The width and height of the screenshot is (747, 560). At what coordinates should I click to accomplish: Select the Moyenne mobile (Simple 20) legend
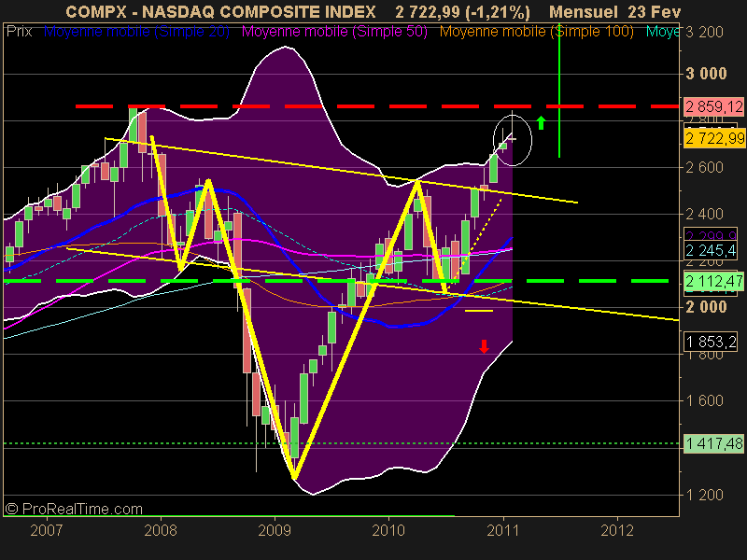tap(136, 32)
